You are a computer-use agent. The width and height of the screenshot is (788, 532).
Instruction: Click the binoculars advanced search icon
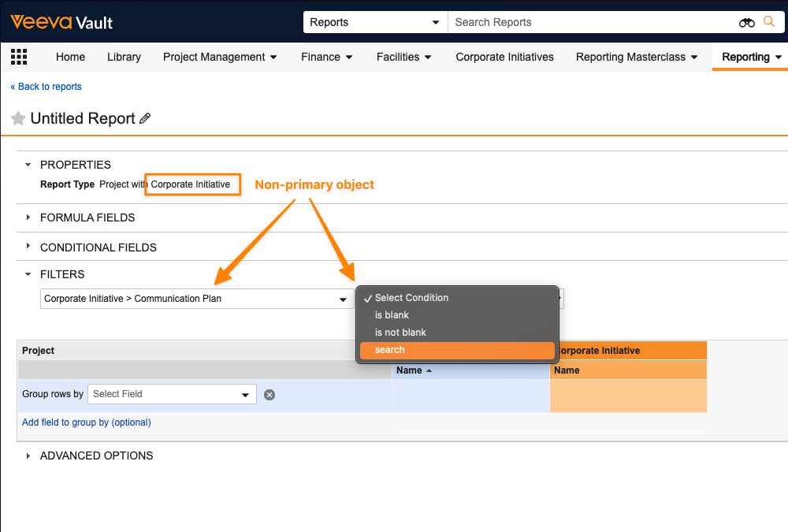(746, 23)
